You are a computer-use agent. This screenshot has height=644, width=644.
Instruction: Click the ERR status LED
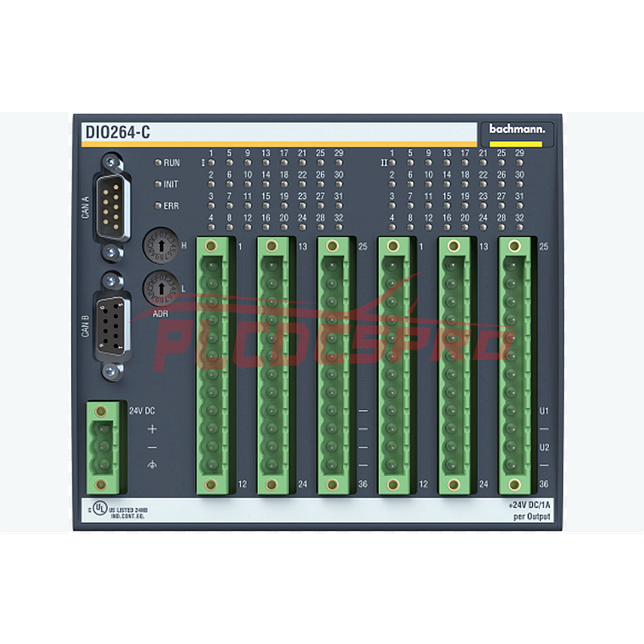click(x=159, y=206)
